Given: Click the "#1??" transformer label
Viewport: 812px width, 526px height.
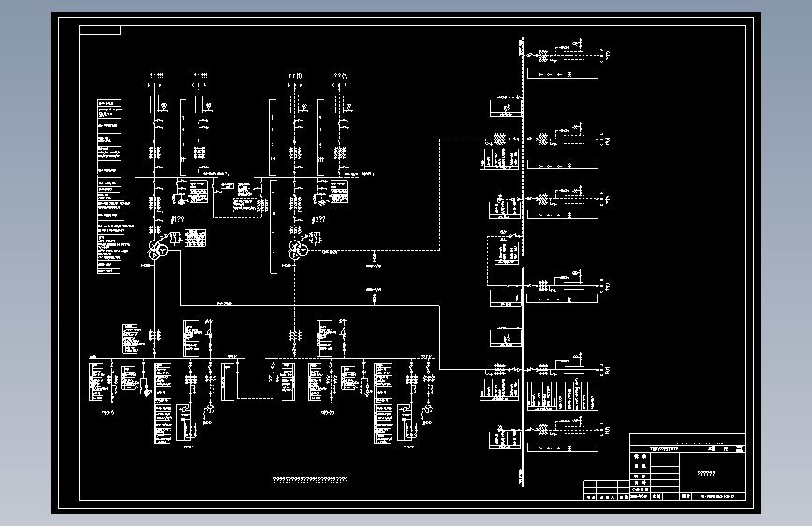Looking at the screenshot, I should click(x=178, y=220).
